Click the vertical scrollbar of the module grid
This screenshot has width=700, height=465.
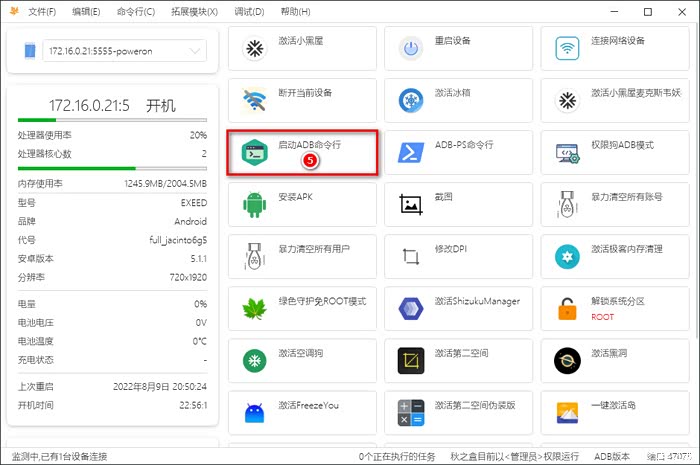click(x=696, y=183)
